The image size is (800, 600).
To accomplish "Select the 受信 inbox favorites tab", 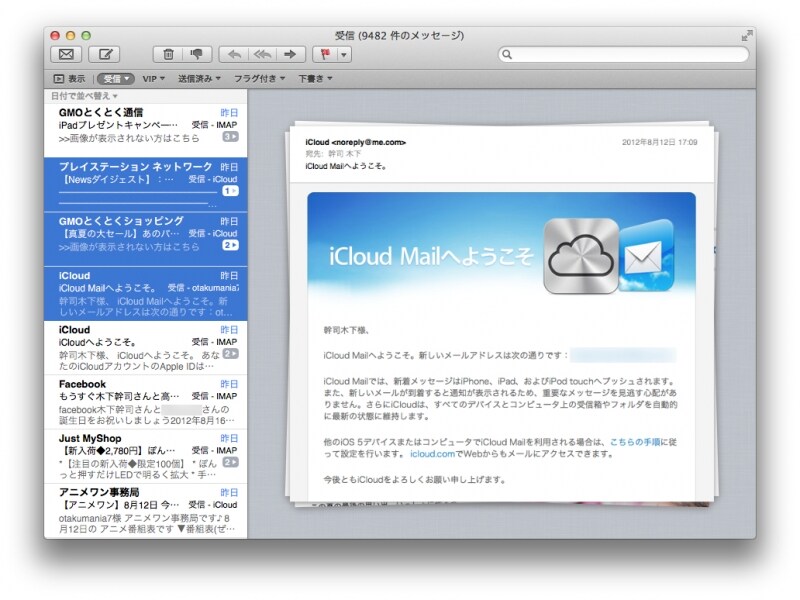I will [x=116, y=78].
